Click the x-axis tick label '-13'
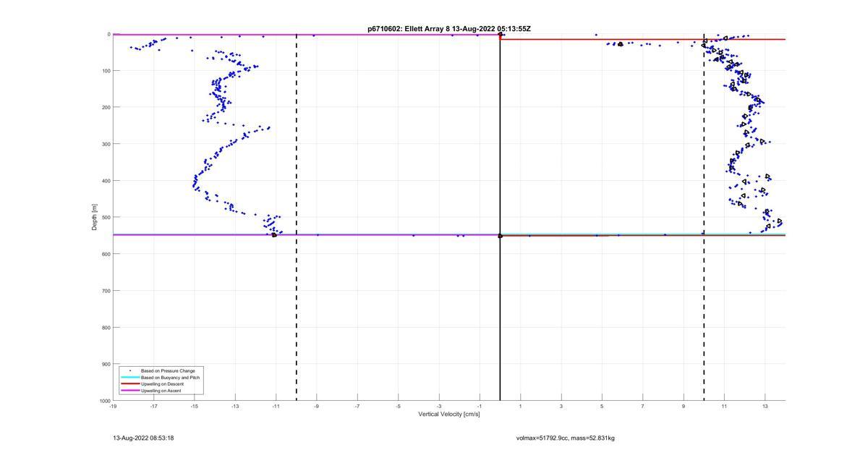868x450 pixels. (x=235, y=406)
